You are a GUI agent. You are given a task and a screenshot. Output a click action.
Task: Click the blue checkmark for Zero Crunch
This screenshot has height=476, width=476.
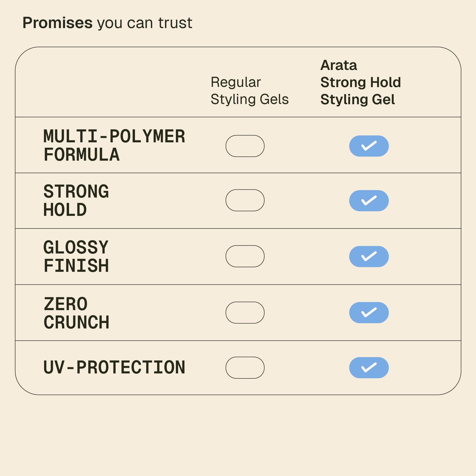[369, 312]
